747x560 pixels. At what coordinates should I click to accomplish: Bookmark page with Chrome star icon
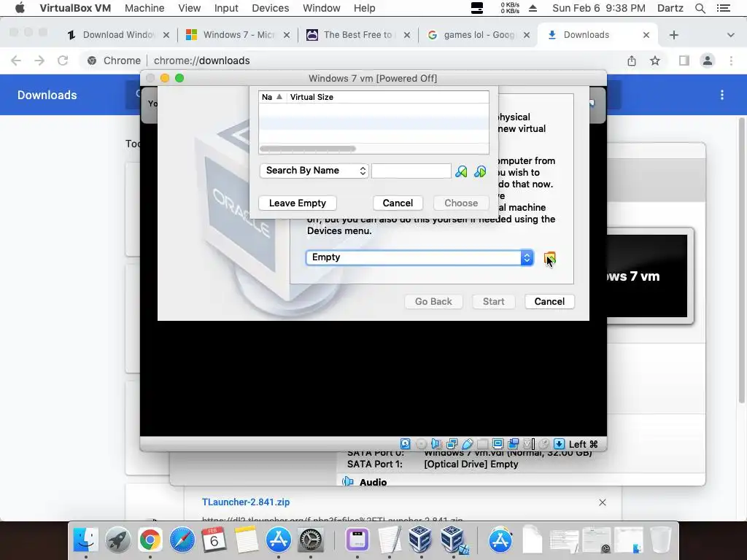(x=655, y=61)
